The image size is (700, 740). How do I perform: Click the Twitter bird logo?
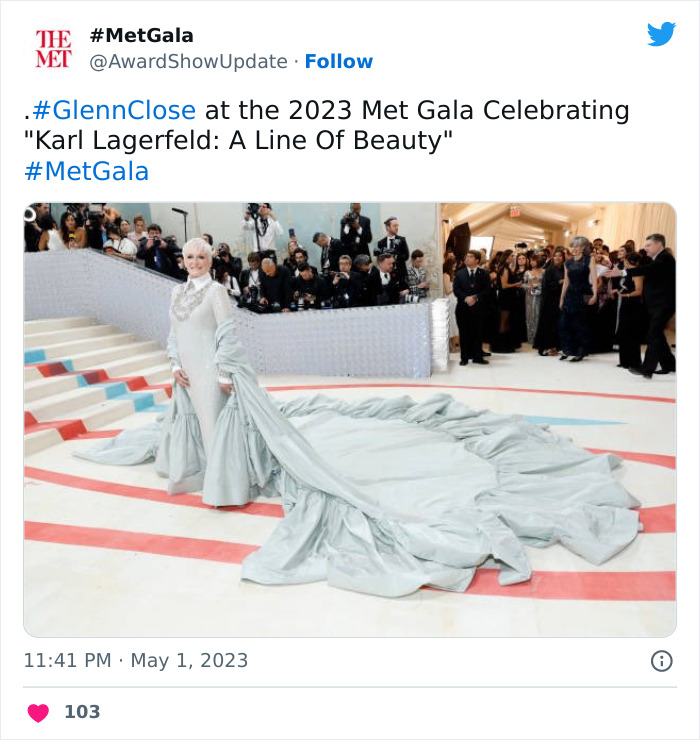click(x=661, y=34)
